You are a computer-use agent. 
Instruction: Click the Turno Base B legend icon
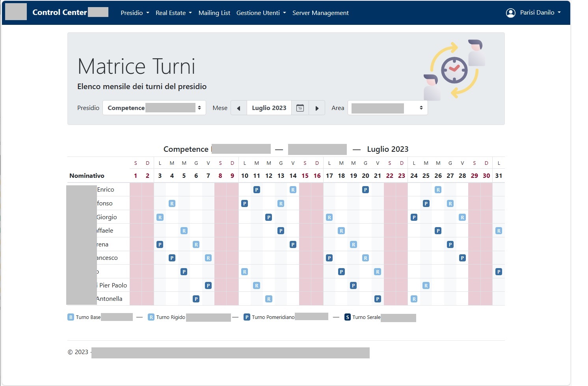tap(71, 317)
